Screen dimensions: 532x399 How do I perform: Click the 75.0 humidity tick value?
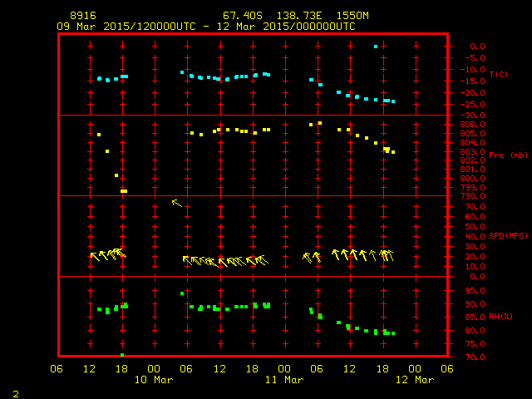(x=475, y=344)
